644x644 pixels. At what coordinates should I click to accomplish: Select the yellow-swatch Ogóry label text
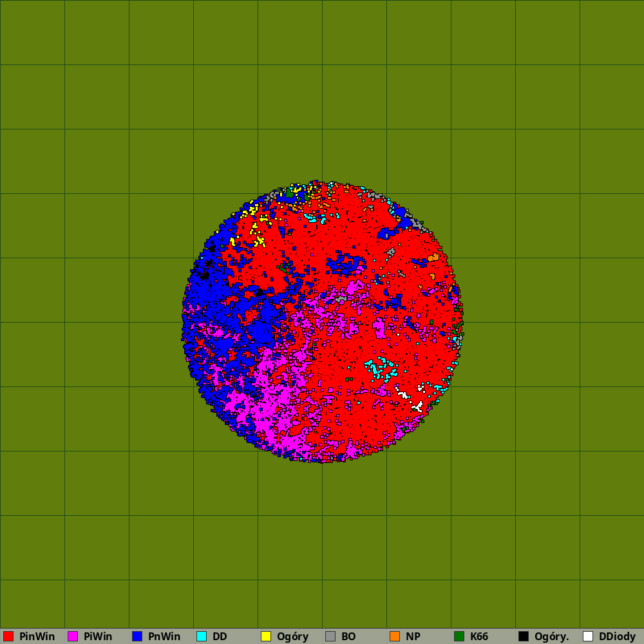click(292, 637)
